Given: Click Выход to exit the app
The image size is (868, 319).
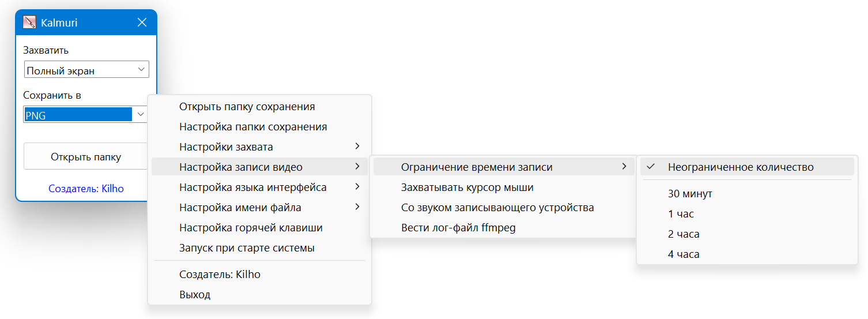Looking at the screenshot, I should coord(195,295).
